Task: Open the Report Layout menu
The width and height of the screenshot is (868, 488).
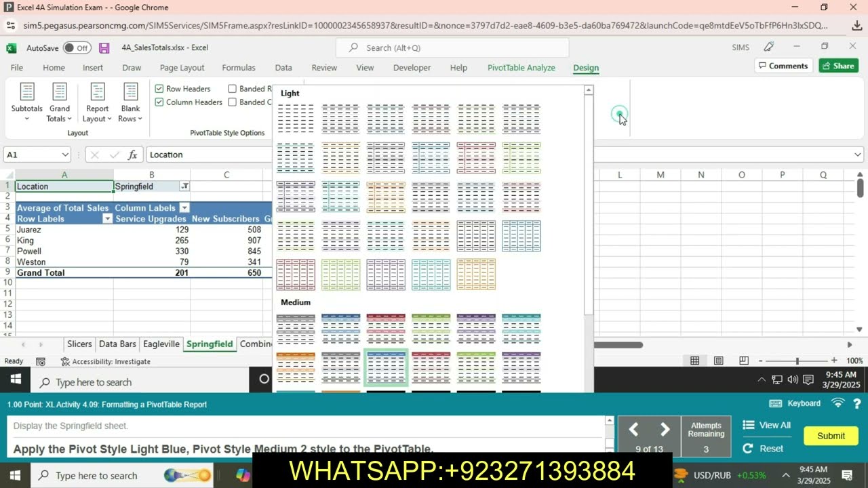Action: 97,102
